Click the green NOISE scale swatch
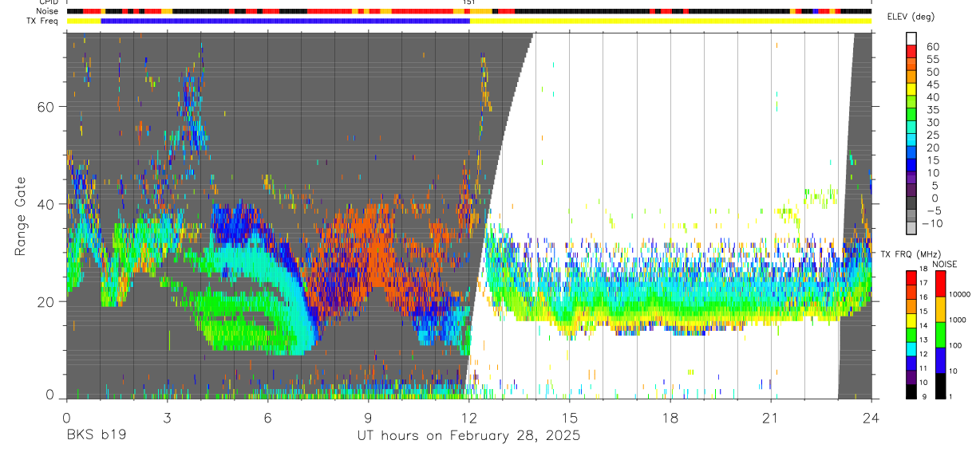The height and width of the screenshot is (452, 980). tap(940, 335)
